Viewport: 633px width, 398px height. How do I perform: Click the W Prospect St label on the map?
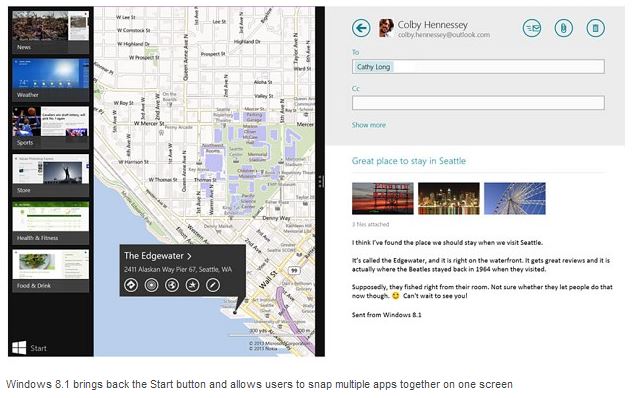(x=144, y=57)
